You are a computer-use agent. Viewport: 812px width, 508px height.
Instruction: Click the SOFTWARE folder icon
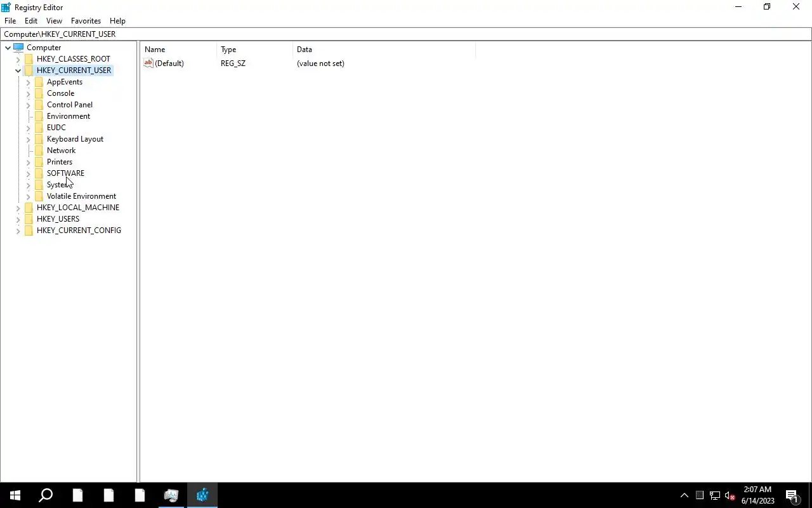coord(39,173)
